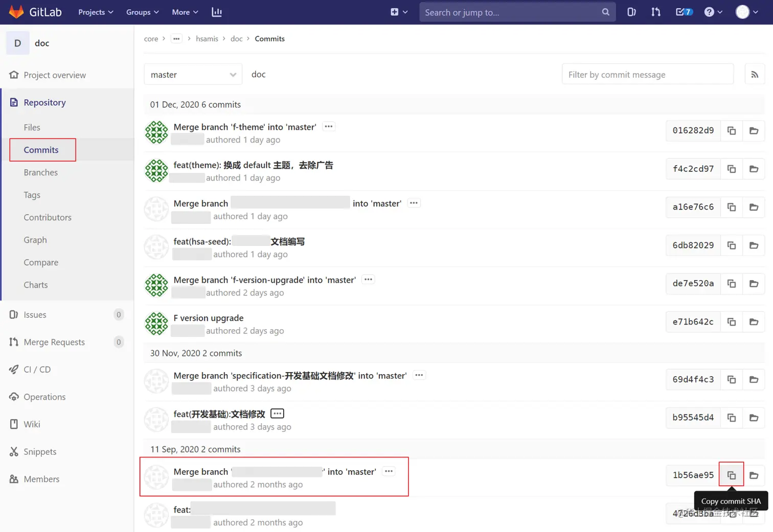Viewport: 773px width, 532px height.
Task: Open Tags in the sidebar
Action: coord(32,195)
